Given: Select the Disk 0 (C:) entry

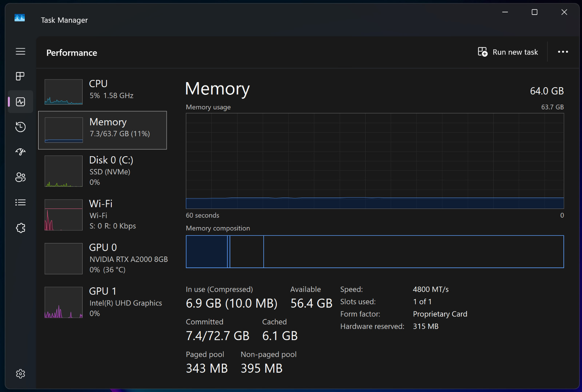Looking at the screenshot, I should (x=103, y=171).
